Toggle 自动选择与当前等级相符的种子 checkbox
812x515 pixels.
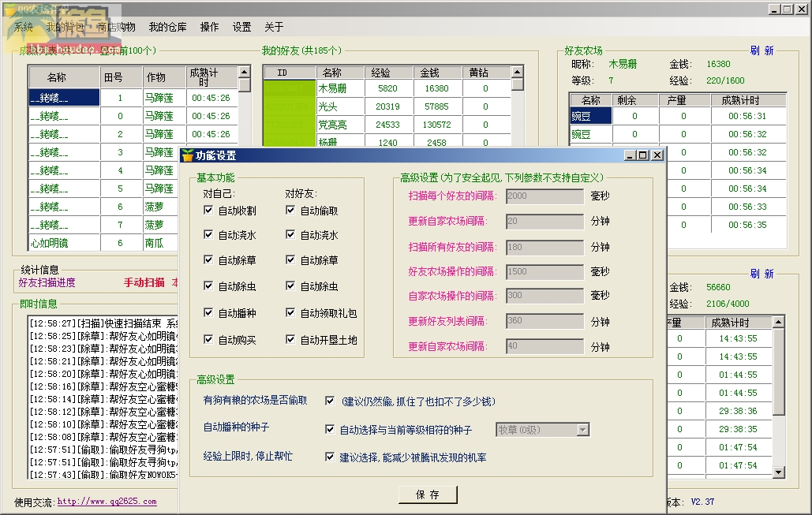(330, 429)
